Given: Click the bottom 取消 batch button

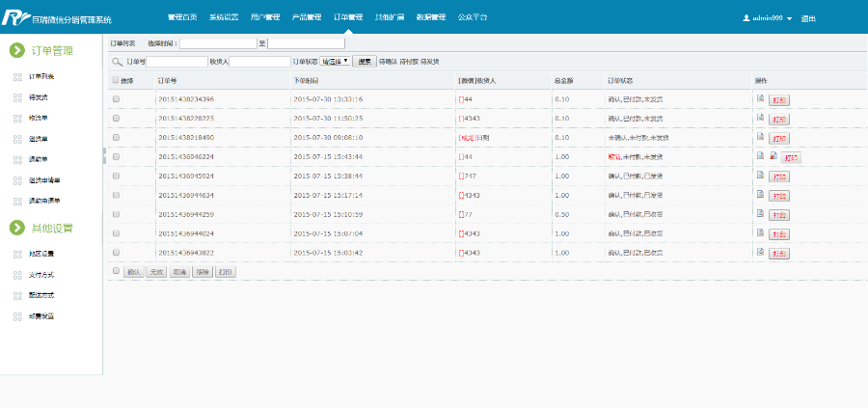Looking at the screenshot, I should tap(178, 272).
